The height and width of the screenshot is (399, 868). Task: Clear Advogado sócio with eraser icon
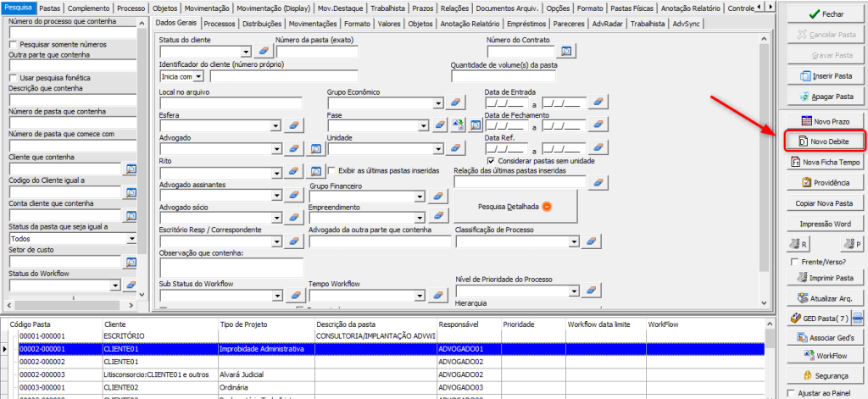294,219
